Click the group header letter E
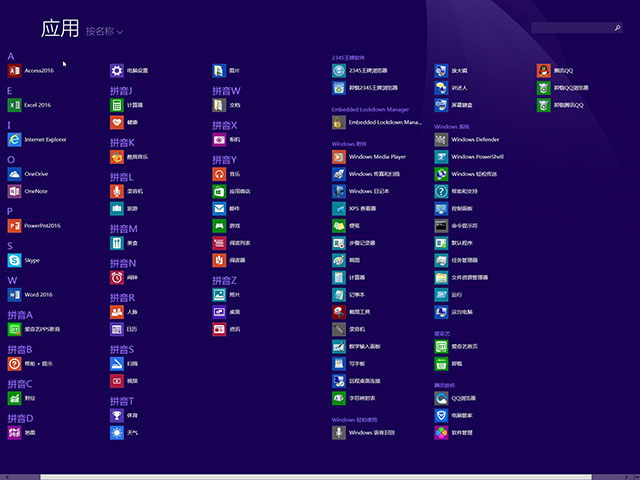The width and height of the screenshot is (640, 480). (9, 91)
